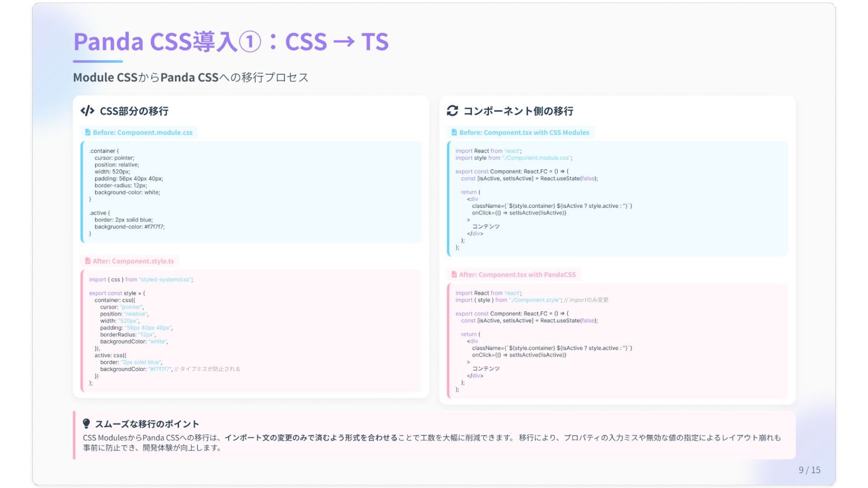Click the comment // タイプミスが防止される

tap(207, 369)
